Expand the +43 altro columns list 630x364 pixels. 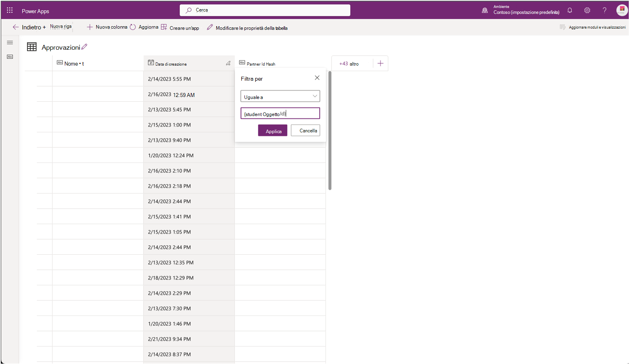[349, 64]
